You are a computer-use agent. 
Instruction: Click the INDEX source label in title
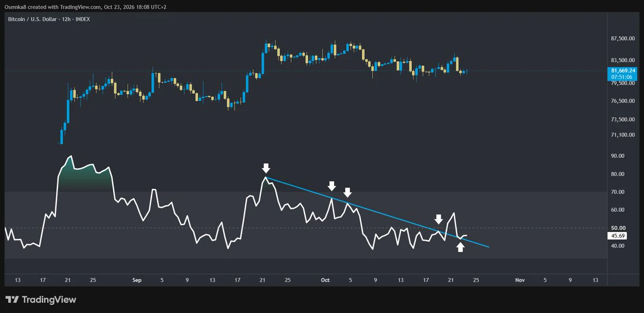82,19
